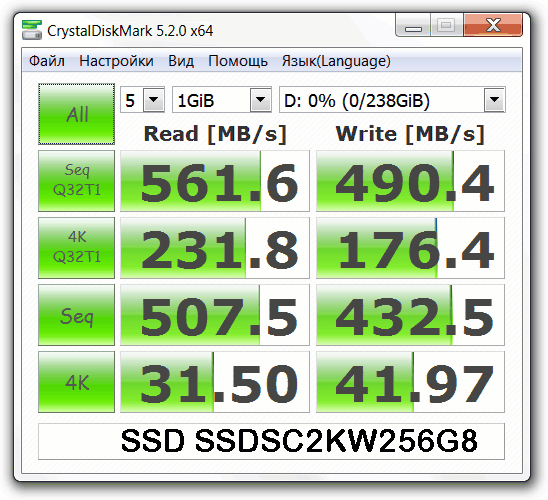This screenshot has height=500, width=548.
Task: Open the test size dropdown showing 1GiB
Action: click(222, 100)
